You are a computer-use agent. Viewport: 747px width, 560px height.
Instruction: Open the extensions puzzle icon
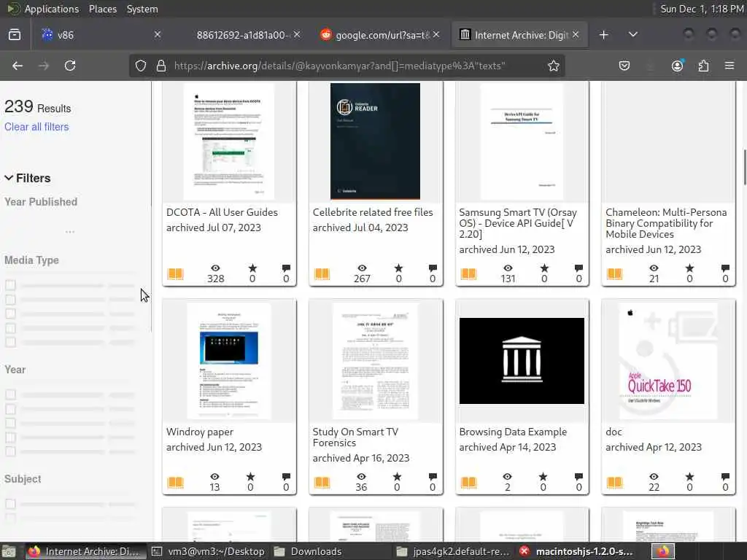[x=703, y=66]
